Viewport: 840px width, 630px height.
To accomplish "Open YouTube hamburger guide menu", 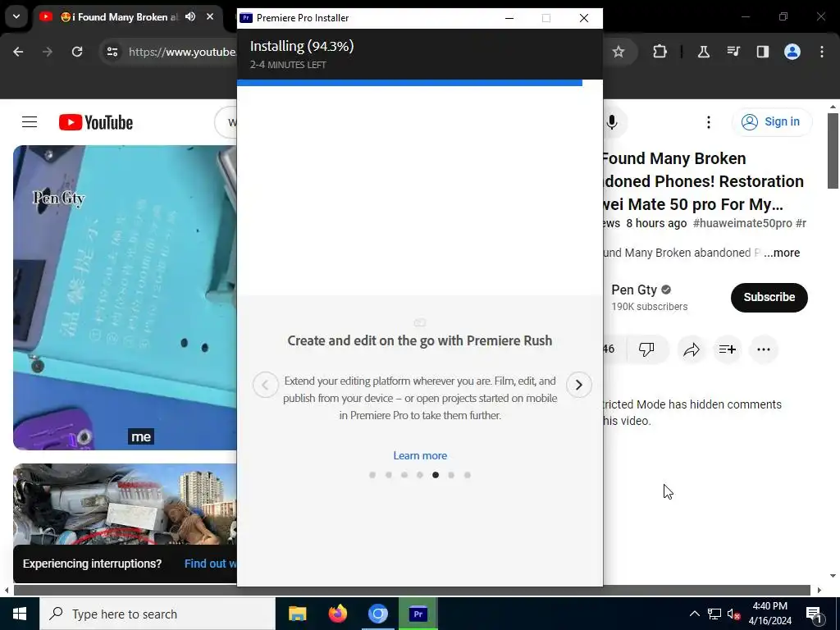I will (30, 122).
